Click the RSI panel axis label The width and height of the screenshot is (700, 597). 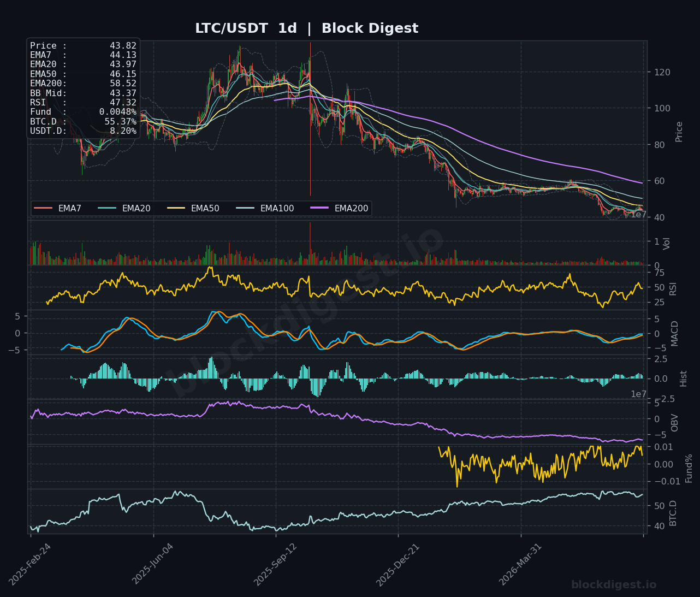[x=673, y=288]
